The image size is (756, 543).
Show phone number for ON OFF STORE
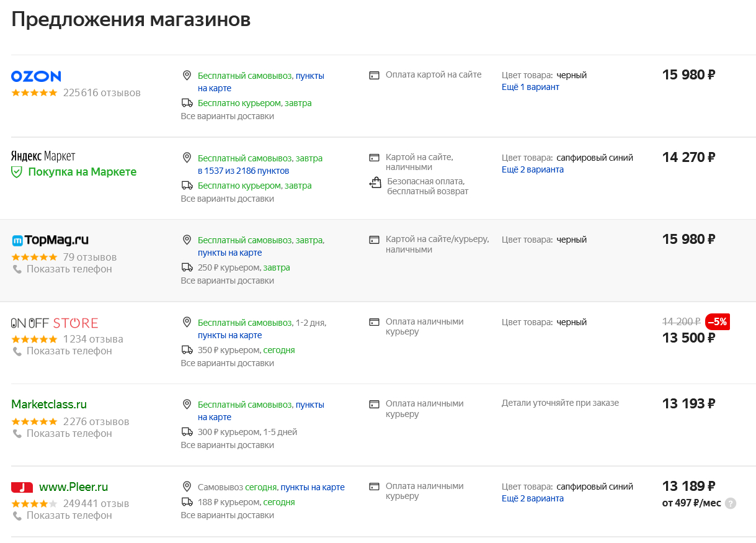69,351
